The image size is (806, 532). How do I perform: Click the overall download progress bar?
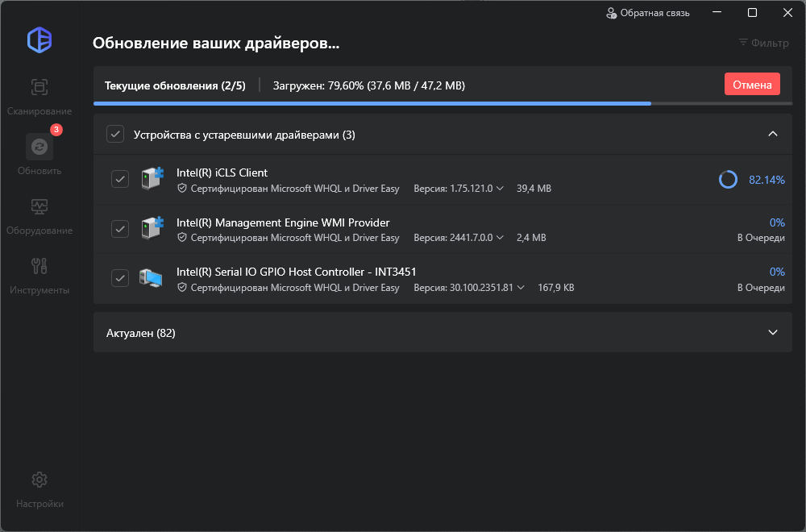(442, 103)
